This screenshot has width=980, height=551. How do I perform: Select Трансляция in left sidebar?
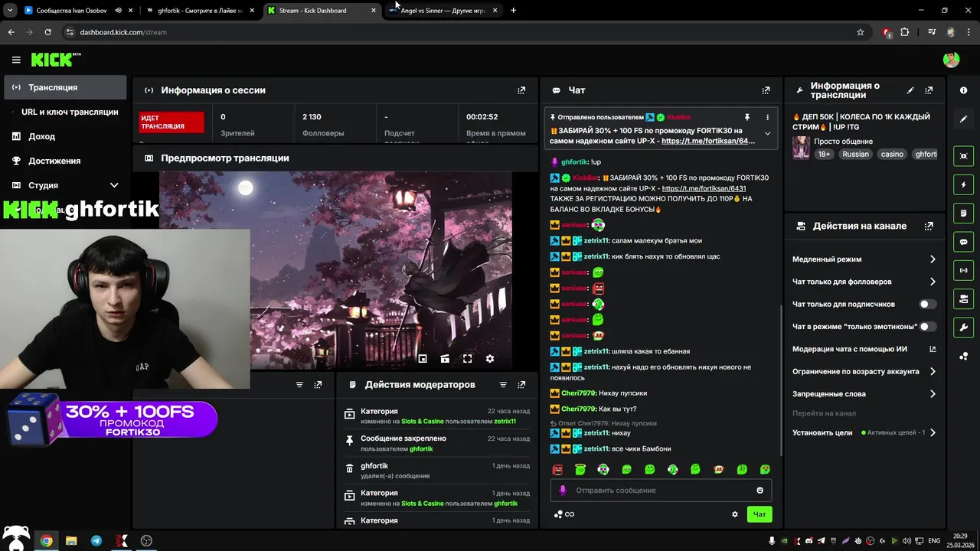(x=66, y=87)
